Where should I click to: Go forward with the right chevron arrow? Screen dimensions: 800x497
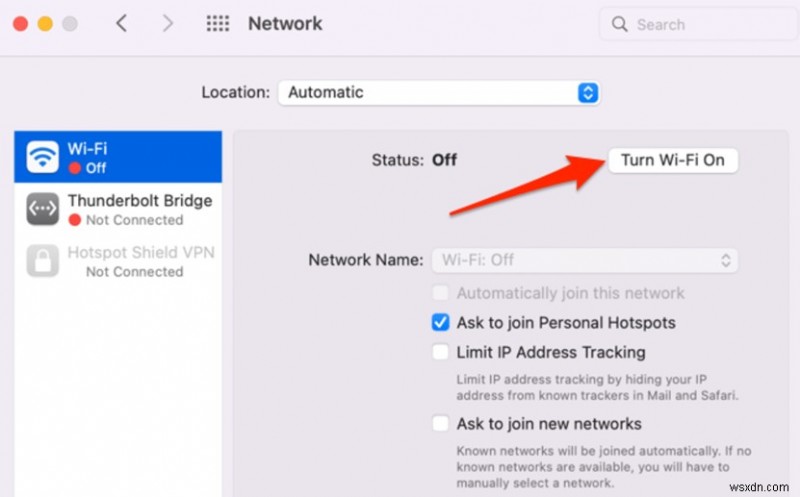[x=167, y=23]
